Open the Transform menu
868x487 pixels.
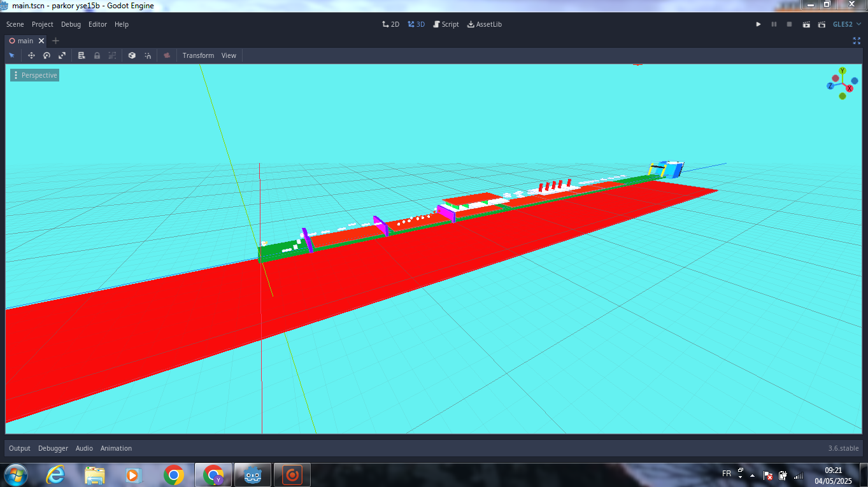point(198,55)
